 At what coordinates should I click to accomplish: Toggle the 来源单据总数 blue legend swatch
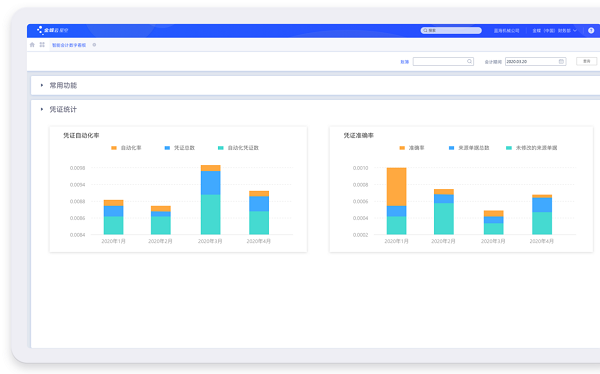click(452, 148)
